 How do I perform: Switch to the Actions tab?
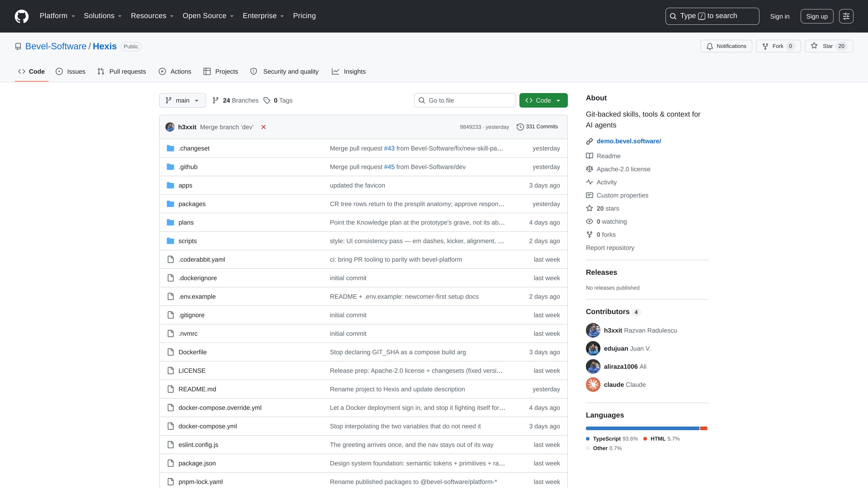click(x=175, y=71)
